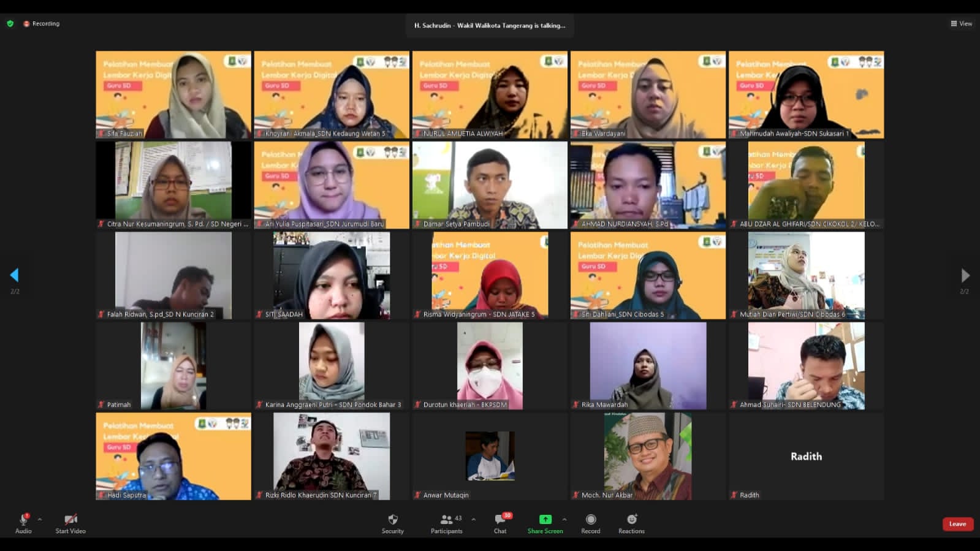Click Sifa Fauziah's video thumbnail
Viewport: 980px width, 551px height.
point(173,94)
